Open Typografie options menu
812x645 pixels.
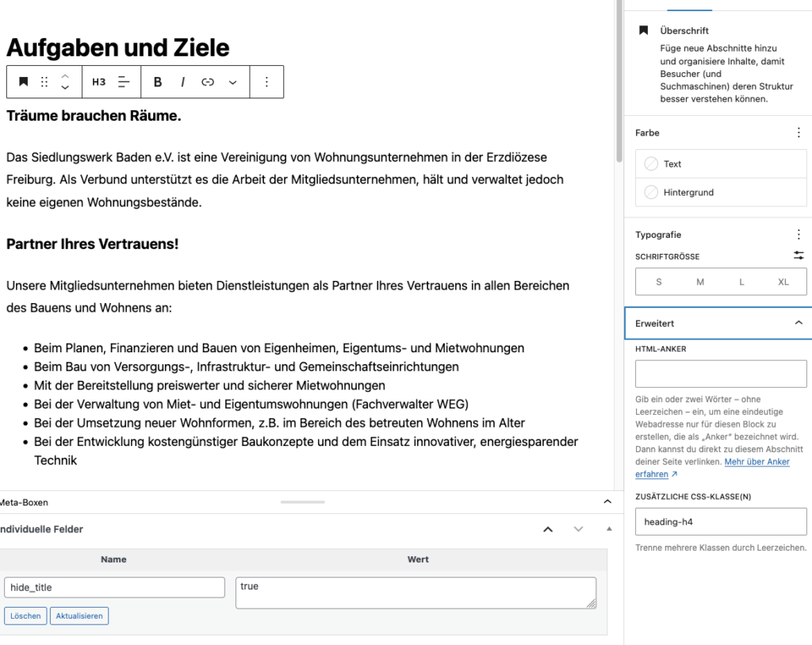pos(798,235)
